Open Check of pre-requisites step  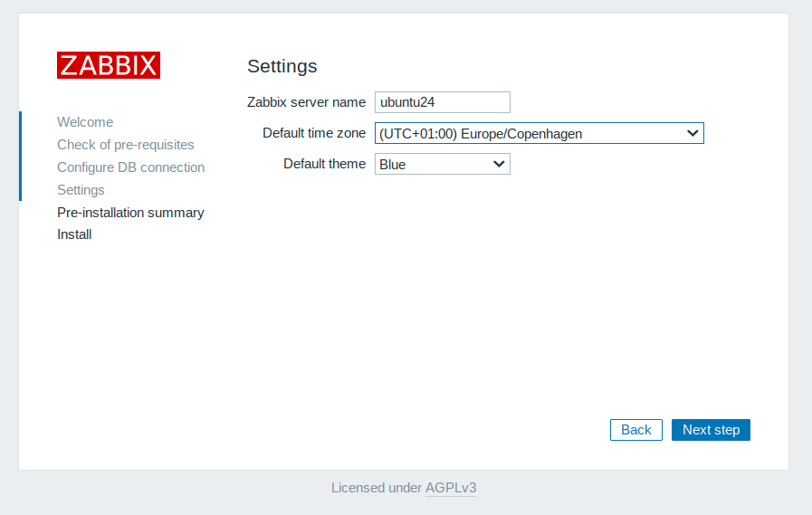[x=125, y=145]
